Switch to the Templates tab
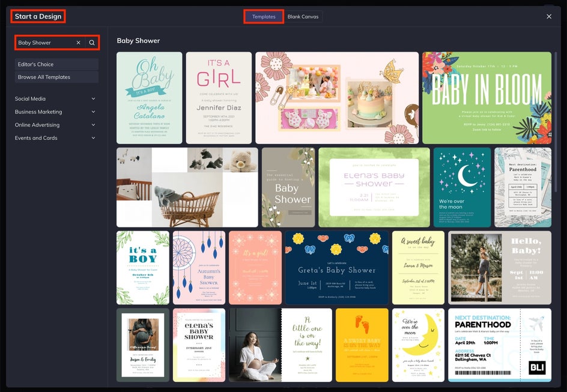 tap(264, 17)
